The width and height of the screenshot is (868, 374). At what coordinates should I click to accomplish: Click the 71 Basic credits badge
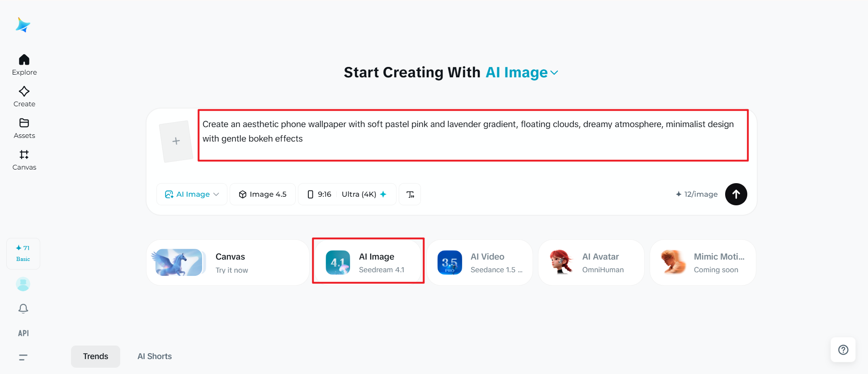[23, 253]
